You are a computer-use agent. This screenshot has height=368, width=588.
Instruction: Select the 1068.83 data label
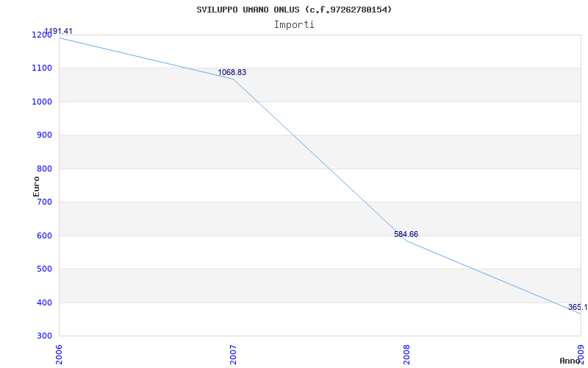click(x=232, y=72)
